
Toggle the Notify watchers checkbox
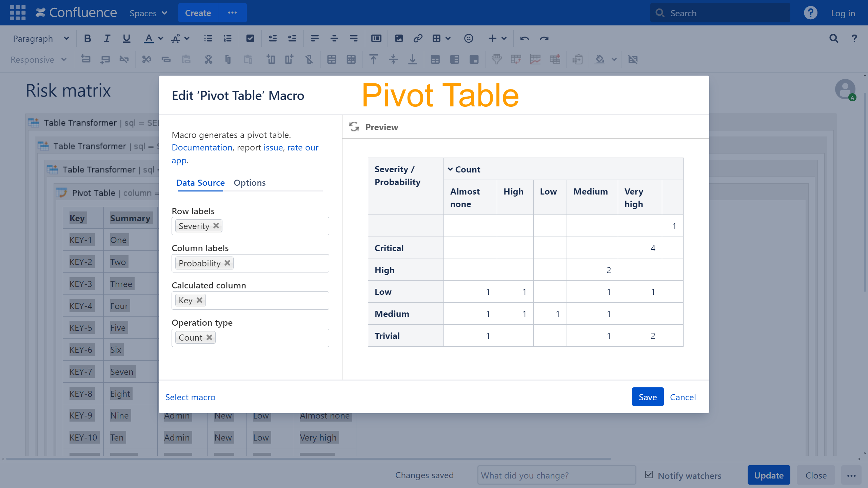pyautogui.click(x=649, y=475)
